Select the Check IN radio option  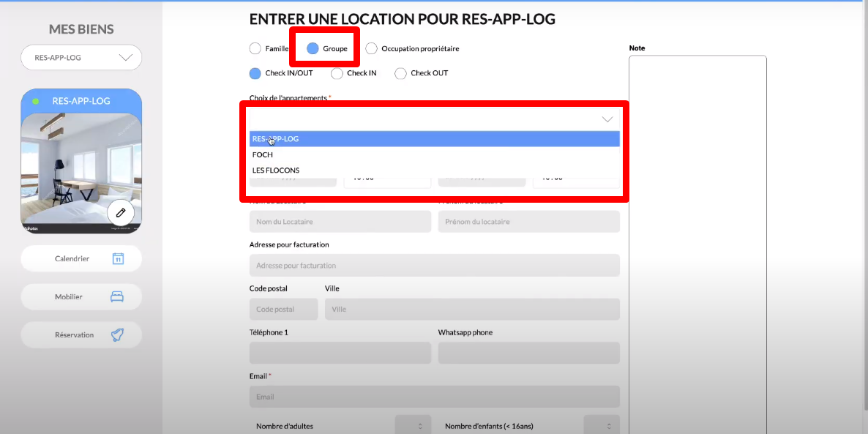point(337,73)
